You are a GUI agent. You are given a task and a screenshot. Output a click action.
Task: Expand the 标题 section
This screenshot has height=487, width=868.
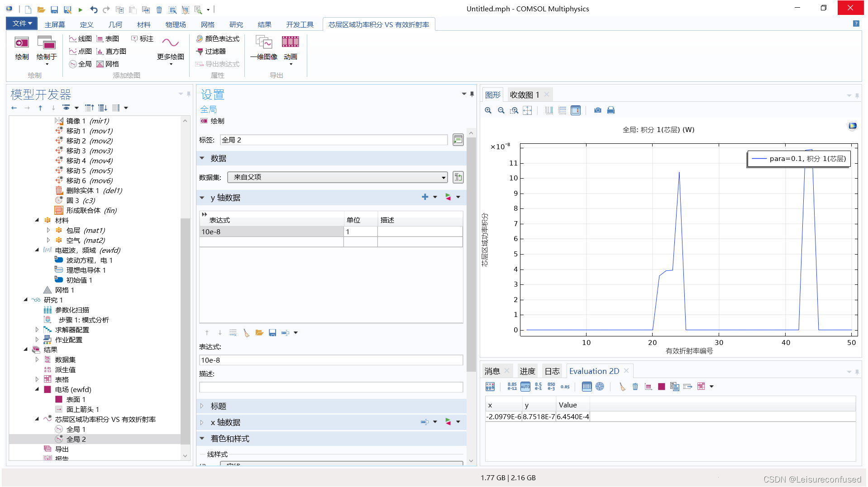(202, 406)
